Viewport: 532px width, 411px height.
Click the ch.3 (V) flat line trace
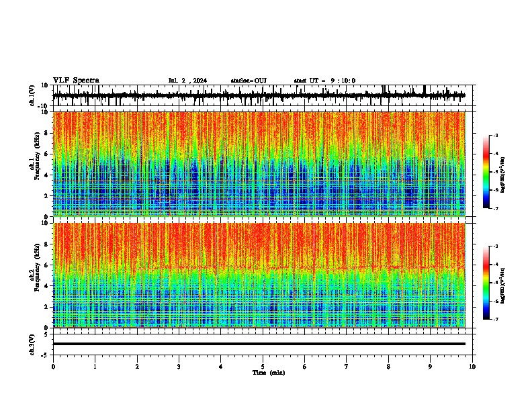click(x=259, y=344)
